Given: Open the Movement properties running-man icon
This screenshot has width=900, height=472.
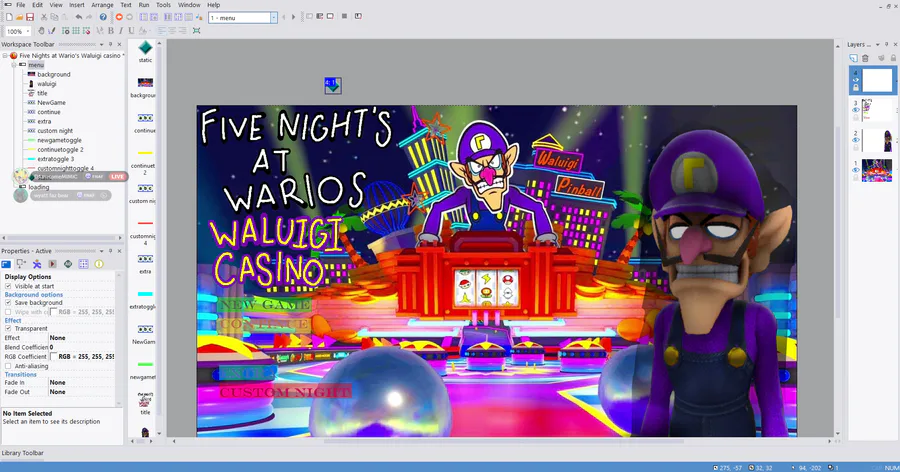Looking at the screenshot, I should coord(37,264).
